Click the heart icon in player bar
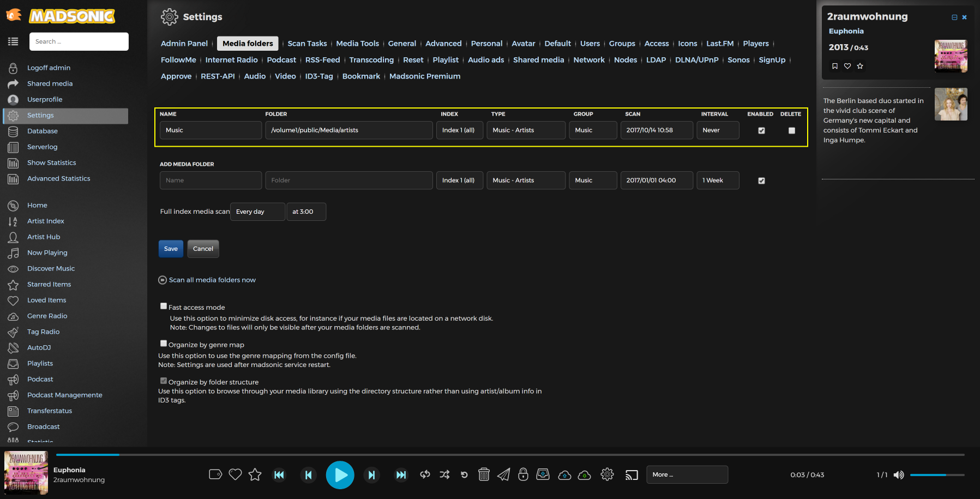The image size is (980, 499). tap(235, 474)
